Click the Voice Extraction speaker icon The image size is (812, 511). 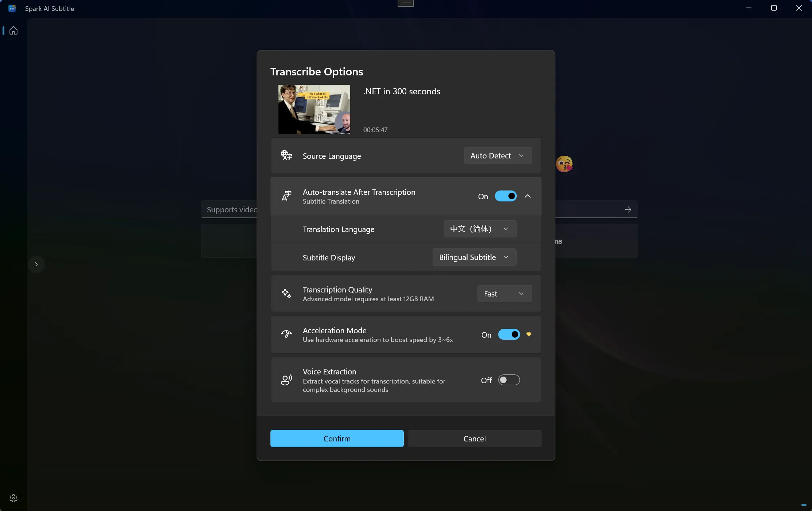pyautogui.click(x=286, y=380)
